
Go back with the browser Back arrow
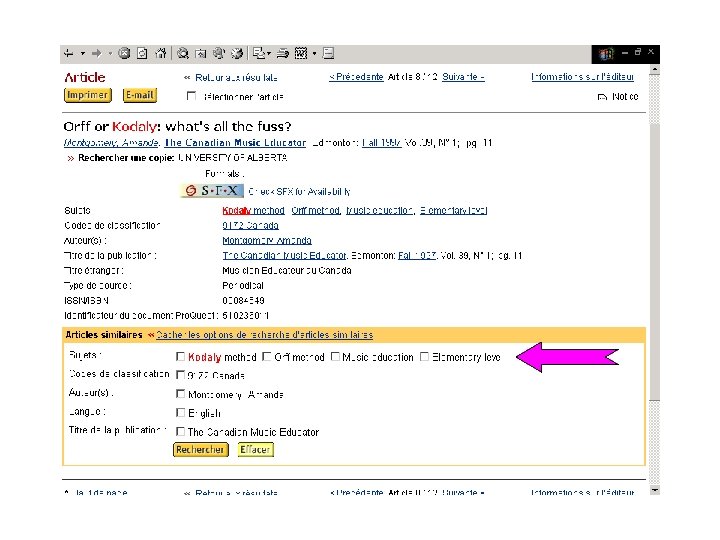click(x=69, y=54)
